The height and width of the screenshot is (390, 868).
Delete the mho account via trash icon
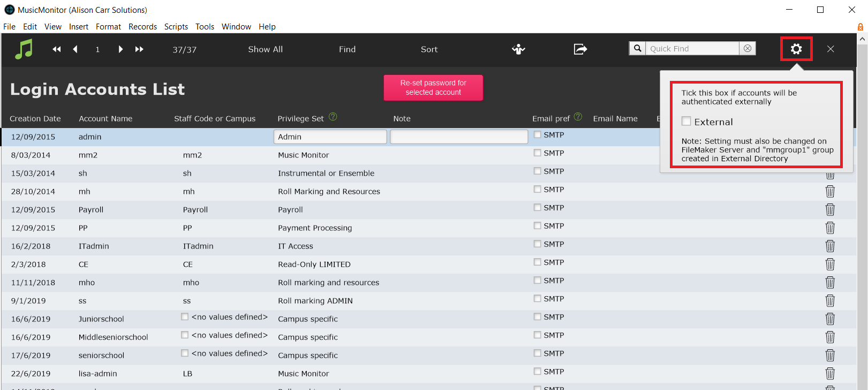[830, 282]
